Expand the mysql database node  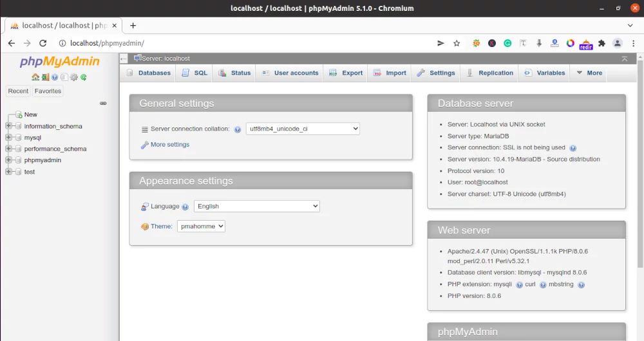8,137
